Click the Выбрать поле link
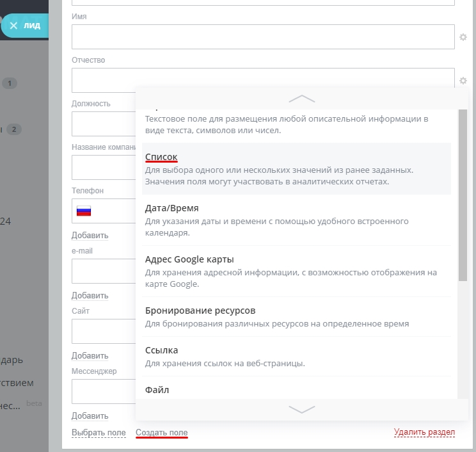Screen dimensions: 476x452 (99, 432)
